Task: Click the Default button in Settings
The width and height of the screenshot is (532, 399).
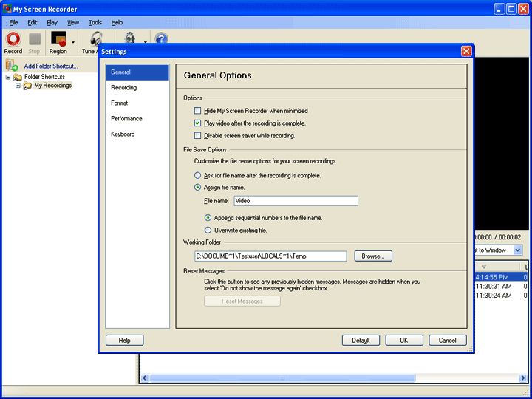Action: [361, 341]
